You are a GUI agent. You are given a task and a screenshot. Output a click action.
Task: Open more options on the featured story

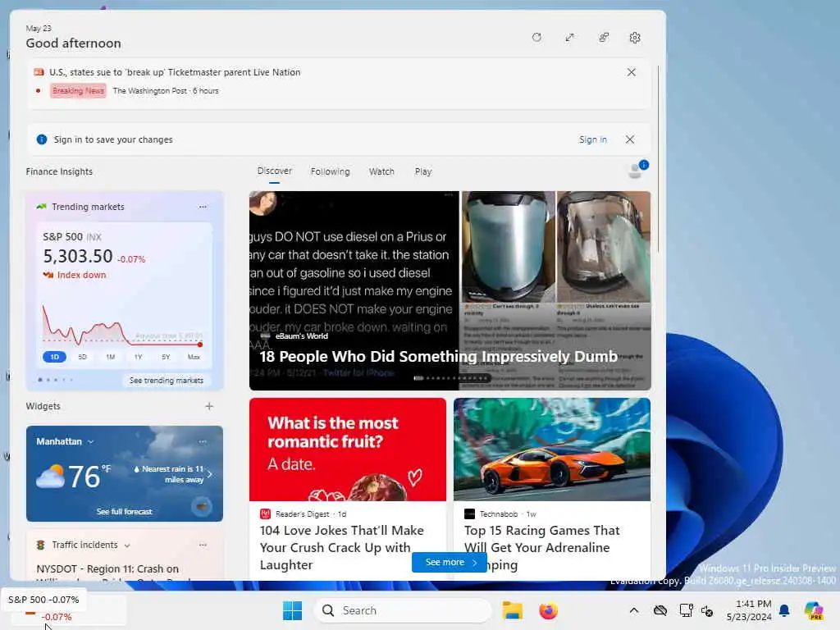449,197
